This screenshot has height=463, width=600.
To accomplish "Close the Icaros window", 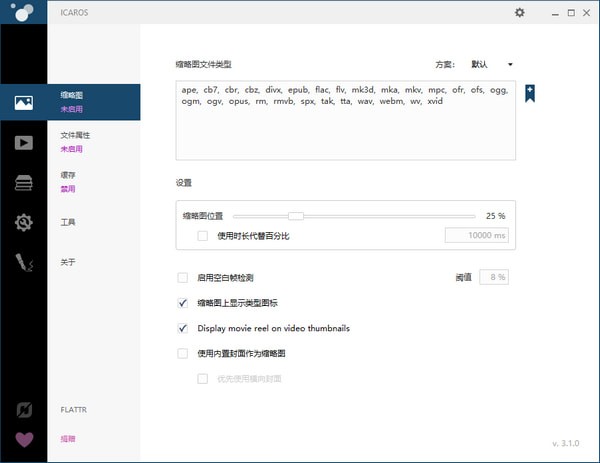I will coord(586,13).
